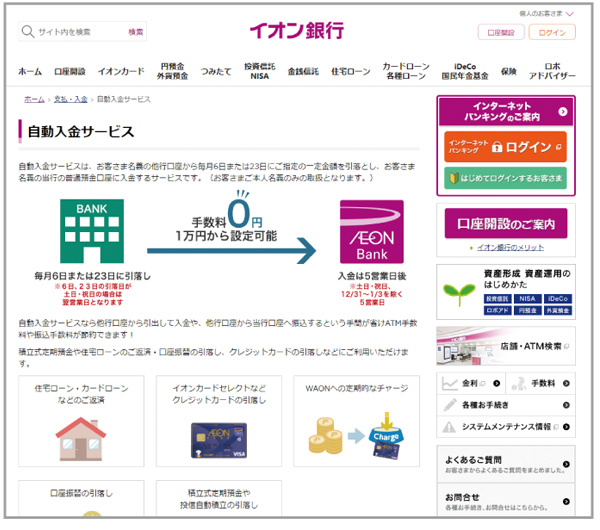This screenshot has height=530, width=600.
Task: Click the purple AEON Bank card image
Action: [371, 230]
